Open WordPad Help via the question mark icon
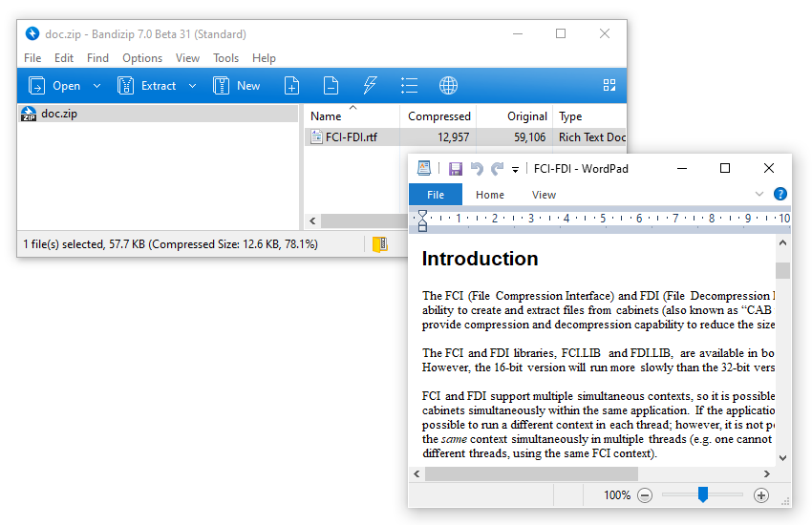This screenshot has width=812, height=525. (780, 194)
